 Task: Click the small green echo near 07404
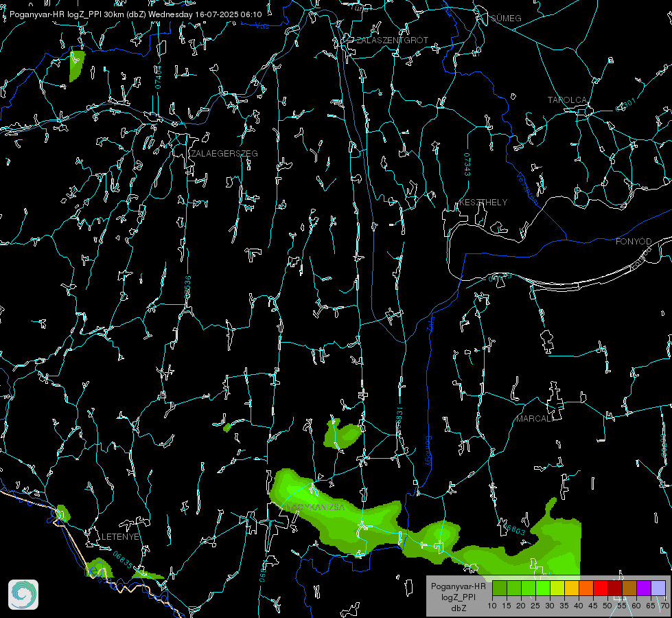pyautogui.click(x=76, y=66)
